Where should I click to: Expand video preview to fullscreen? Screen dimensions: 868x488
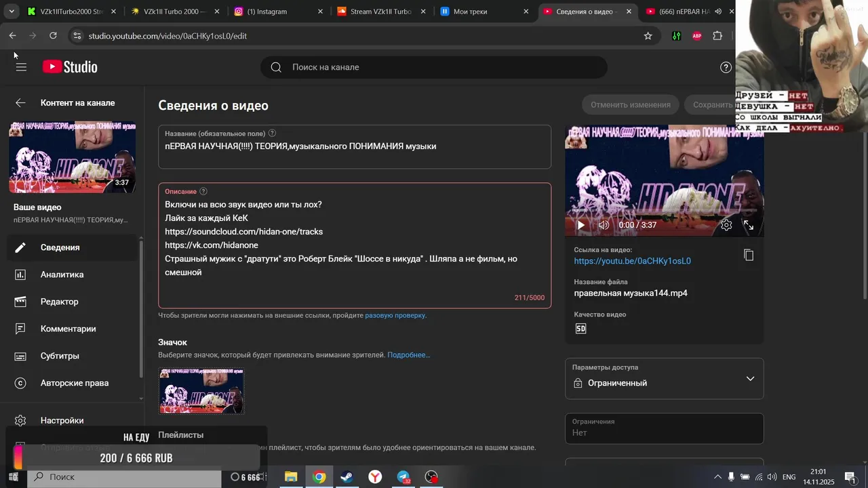749,225
